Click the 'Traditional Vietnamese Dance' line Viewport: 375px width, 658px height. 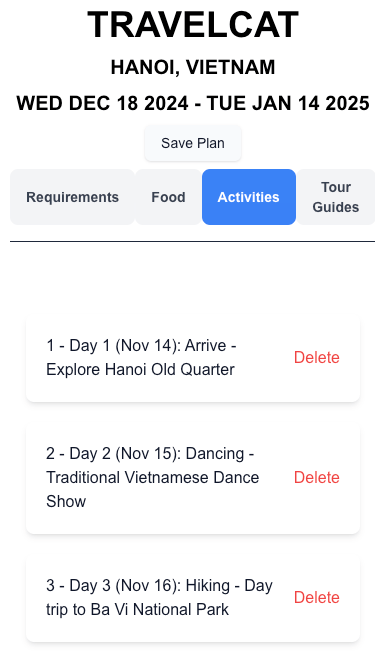[x=153, y=478]
